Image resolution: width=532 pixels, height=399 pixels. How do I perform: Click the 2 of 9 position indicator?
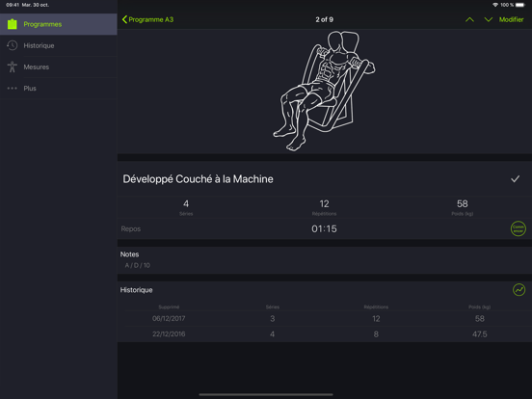pos(325,19)
